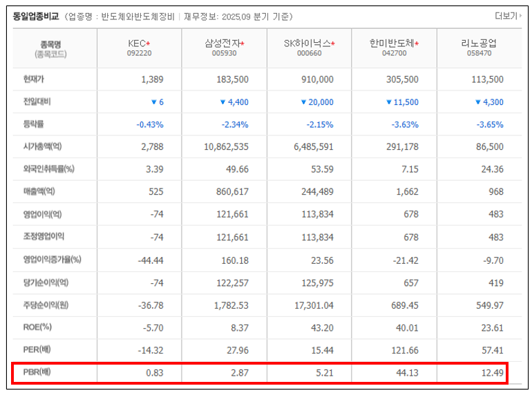Click the down arrow beside 6
Image resolution: width=532 pixels, height=395 pixels.
[x=153, y=102]
